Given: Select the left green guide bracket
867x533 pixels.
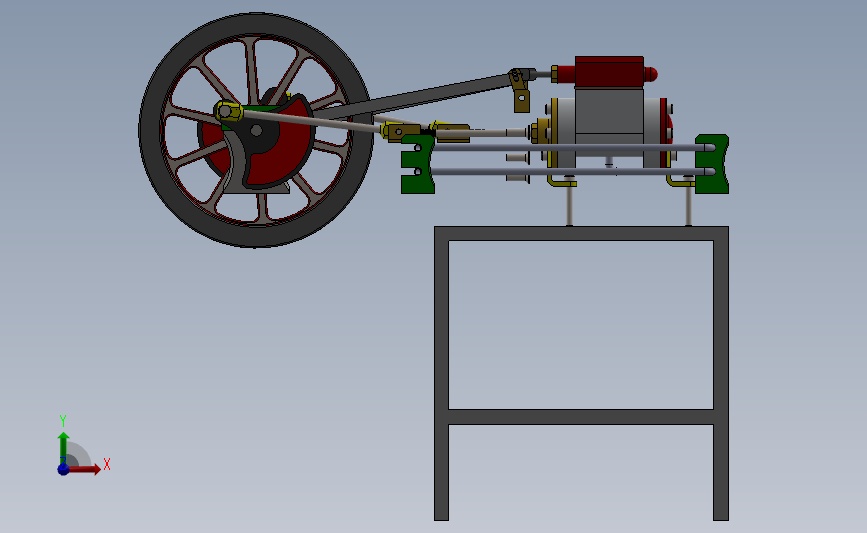Looking at the screenshot, I should coord(417,164).
